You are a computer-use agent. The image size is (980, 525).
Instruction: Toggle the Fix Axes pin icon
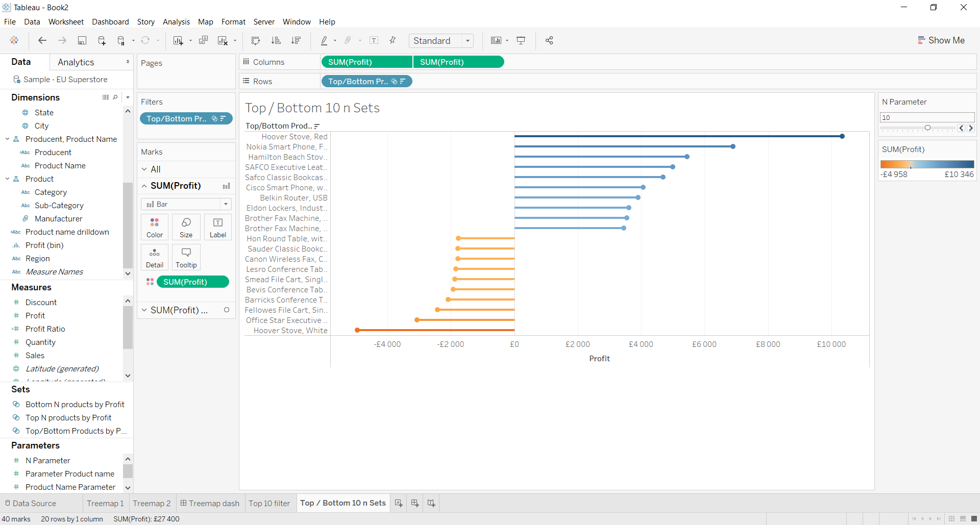393,41
